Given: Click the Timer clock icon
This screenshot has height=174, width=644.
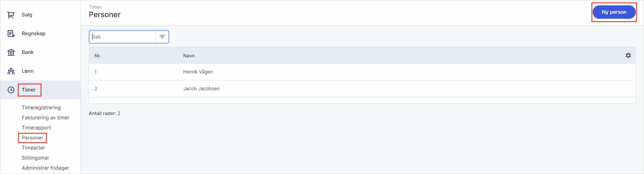Looking at the screenshot, I should pyautogui.click(x=11, y=90).
